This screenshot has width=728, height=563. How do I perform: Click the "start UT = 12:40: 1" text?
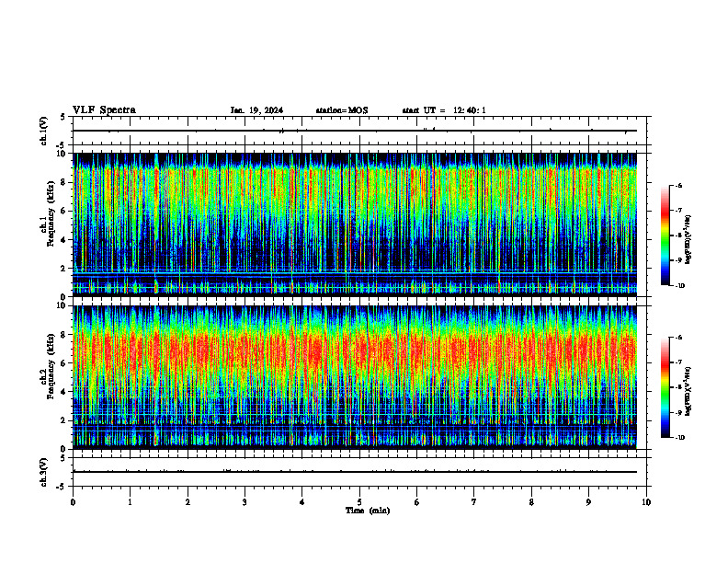click(x=444, y=110)
